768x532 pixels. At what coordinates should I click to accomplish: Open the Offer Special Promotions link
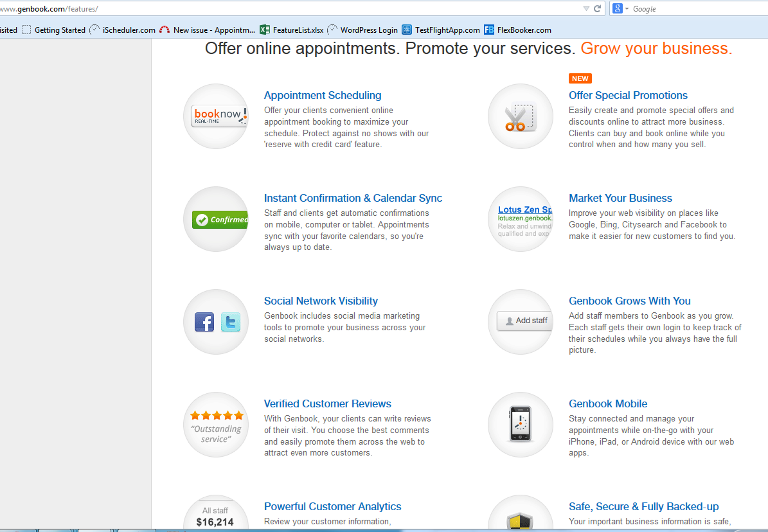(628, 95)
